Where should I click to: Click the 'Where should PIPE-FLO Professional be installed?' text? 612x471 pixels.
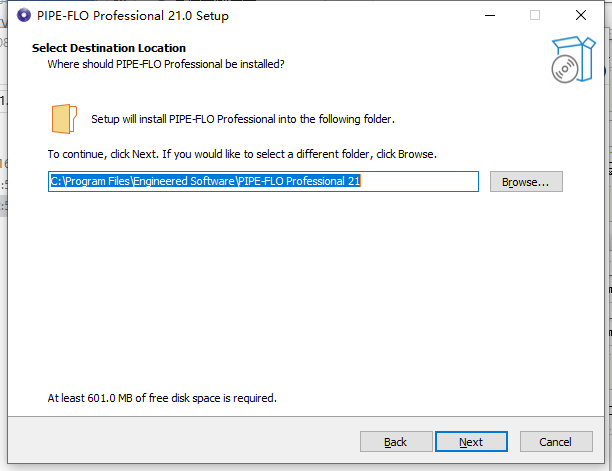166,64
